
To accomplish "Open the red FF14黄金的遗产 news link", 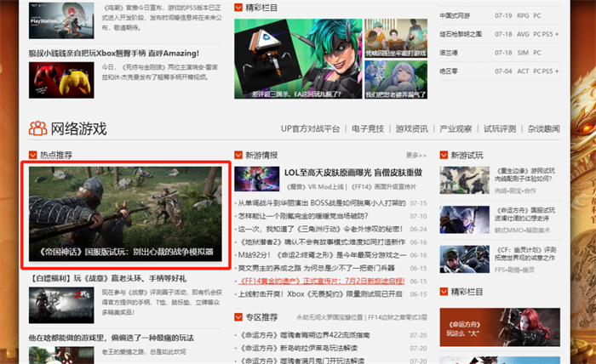I will click(x=321, y=282).
